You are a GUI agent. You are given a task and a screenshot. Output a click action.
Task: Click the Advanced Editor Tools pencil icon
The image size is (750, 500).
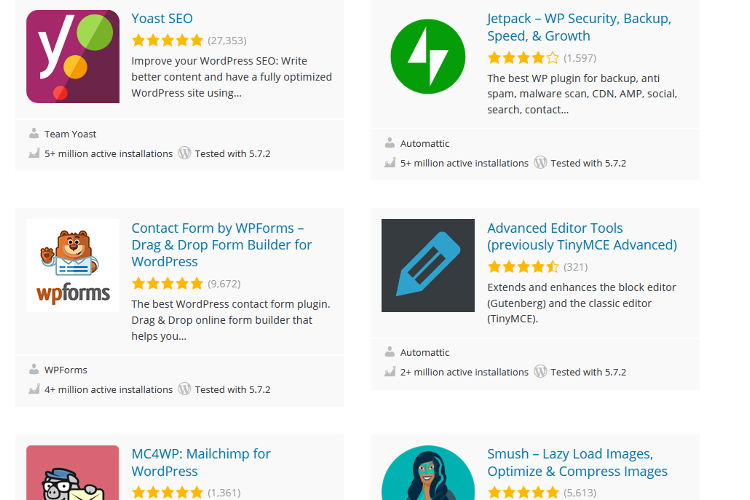click(x=428, y=265)
